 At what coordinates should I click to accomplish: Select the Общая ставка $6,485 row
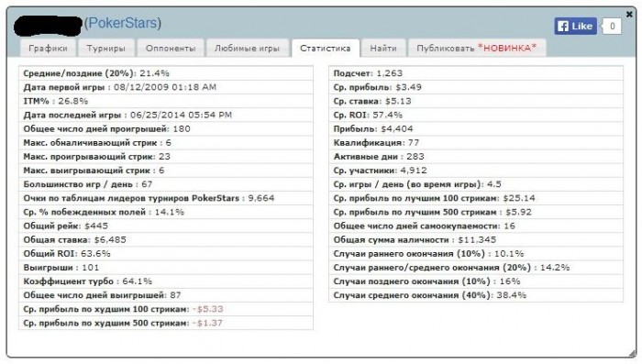166,240
